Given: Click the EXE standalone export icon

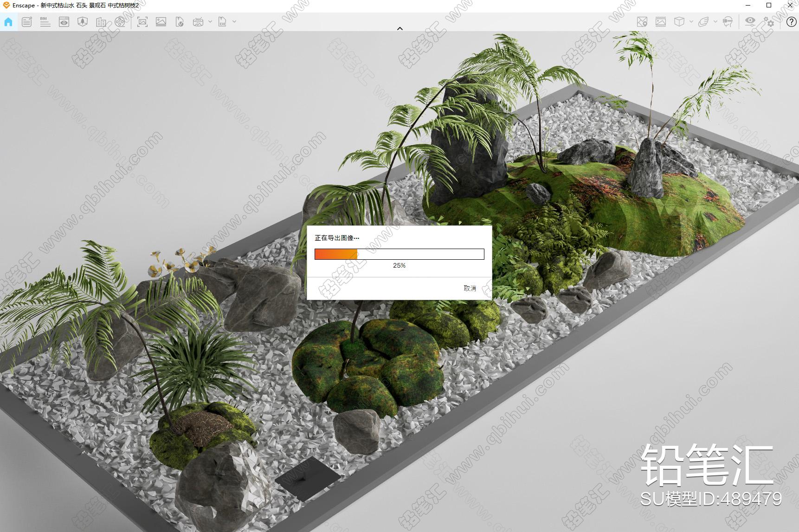Looking at the screenshot, I should click(x=222, y=22).
